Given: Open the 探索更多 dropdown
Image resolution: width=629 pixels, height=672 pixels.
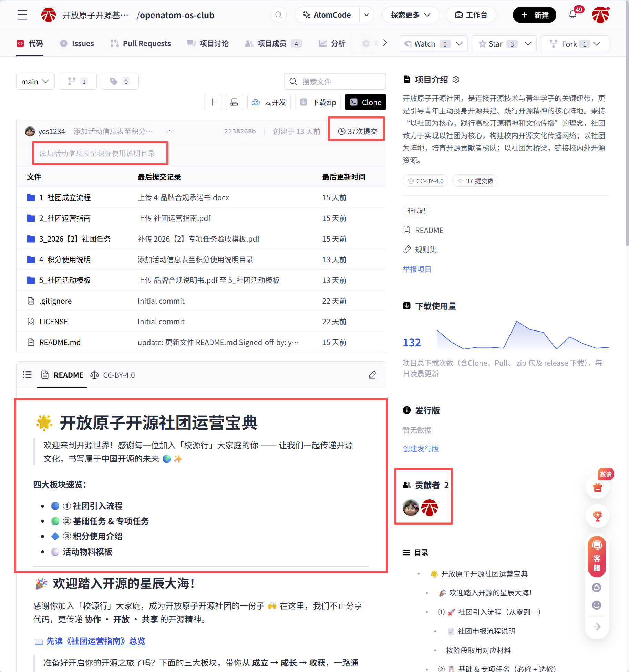Looking at the screenshot, I should point(411,15).
